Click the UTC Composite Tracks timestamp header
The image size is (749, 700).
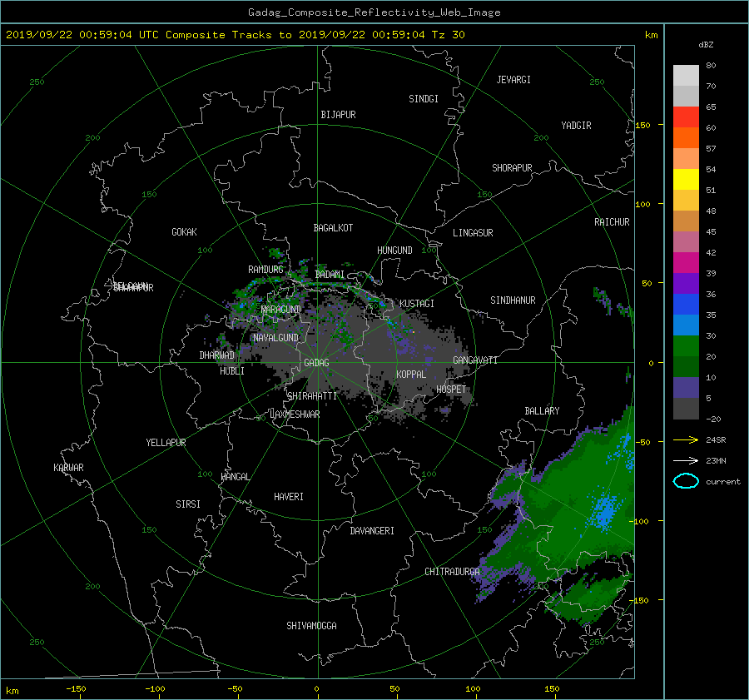click(235, 35)
